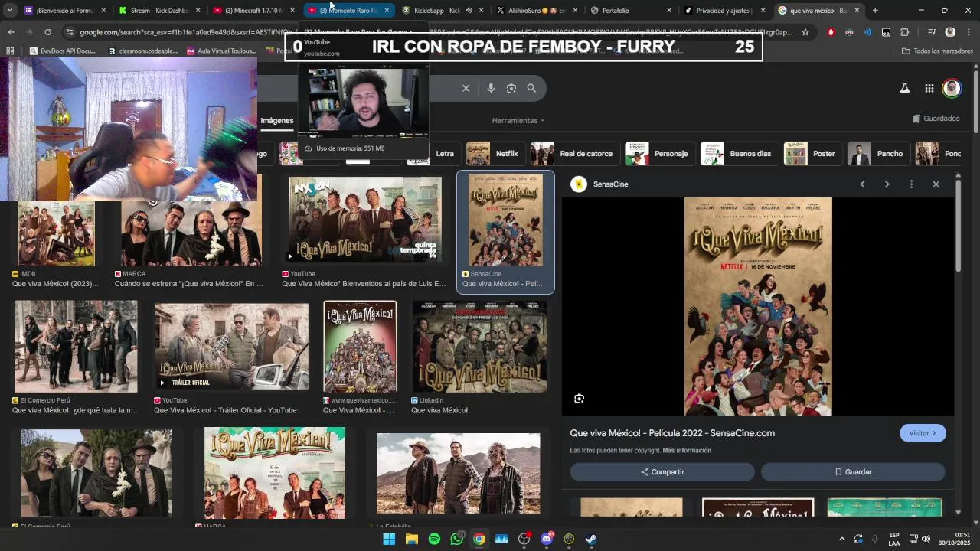This screenshot has height=551, width=980.
Task: Switch to the Minecraft 1.7.10 tab
Action: pos(253,11)
